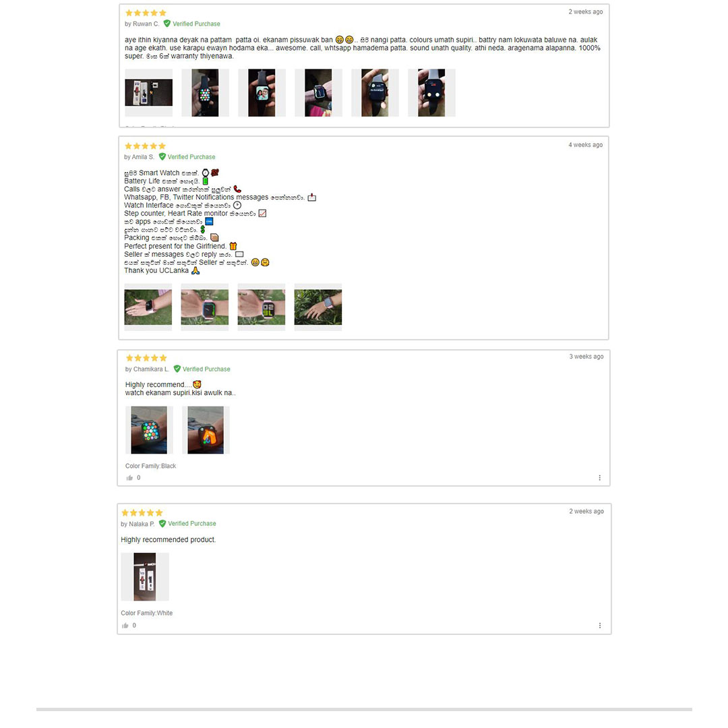
Task: Click the verified shield icon next to Amila S.
Action: coord(162,156)
